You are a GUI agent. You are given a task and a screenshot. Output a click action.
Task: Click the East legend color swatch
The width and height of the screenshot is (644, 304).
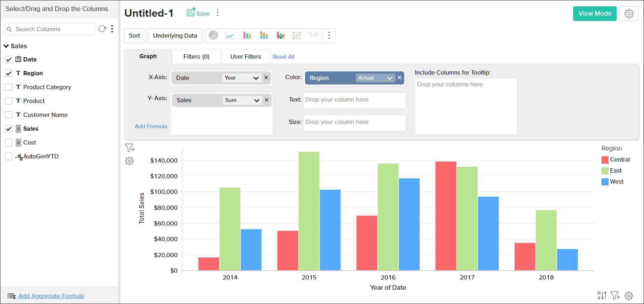(605, 171)
